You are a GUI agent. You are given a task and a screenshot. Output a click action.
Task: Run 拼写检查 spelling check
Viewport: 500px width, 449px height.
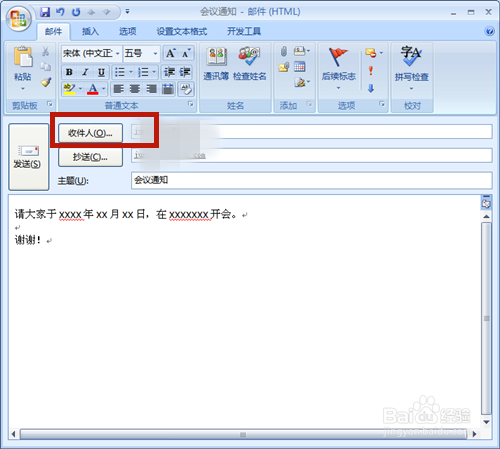pos(412,68)
